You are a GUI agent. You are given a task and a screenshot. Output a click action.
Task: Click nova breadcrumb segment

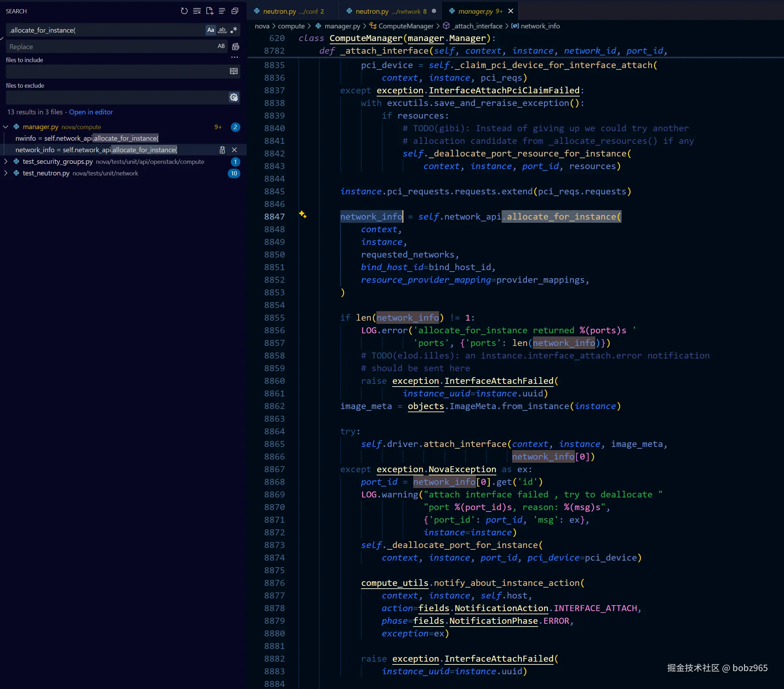click(x=262, y=26)
